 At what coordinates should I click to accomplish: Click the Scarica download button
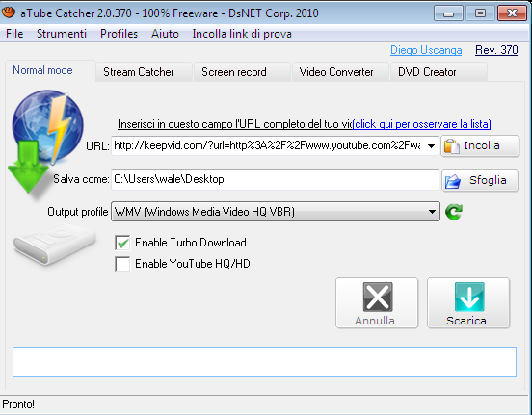pos(468,302)
